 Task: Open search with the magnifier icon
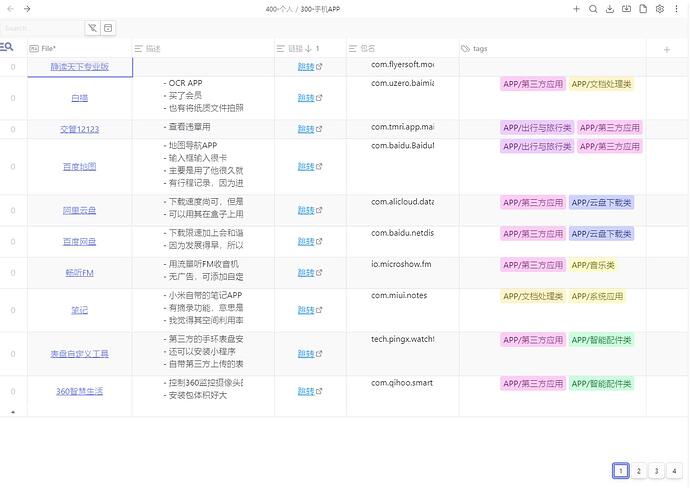(593, 9)
